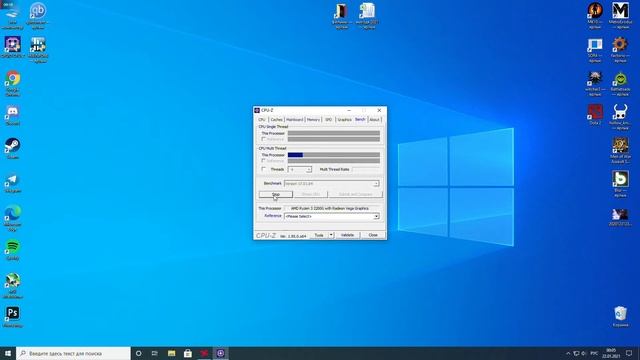
Task: Open Cortana circle icon on taskbar
Action: coord(138,353)
